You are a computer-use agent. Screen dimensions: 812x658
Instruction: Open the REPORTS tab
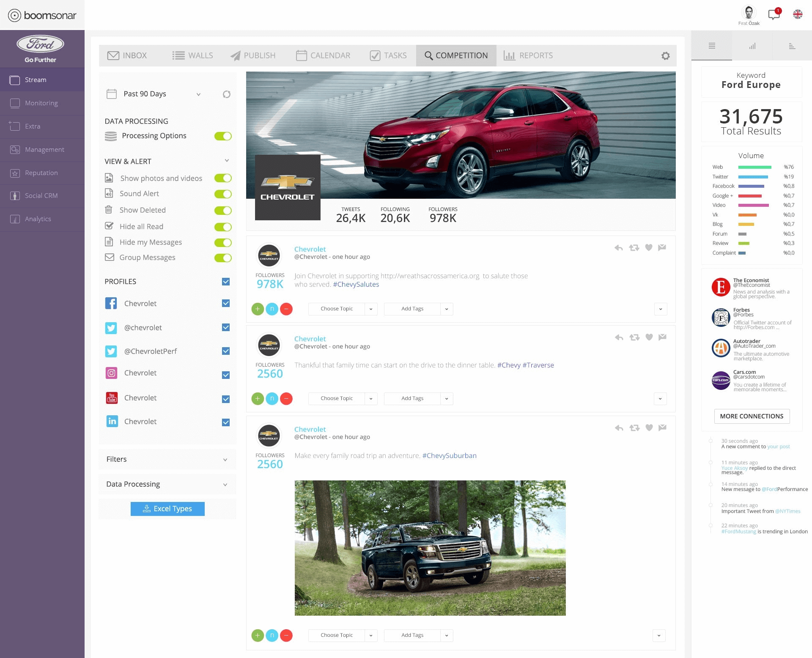tap(528, 56)
